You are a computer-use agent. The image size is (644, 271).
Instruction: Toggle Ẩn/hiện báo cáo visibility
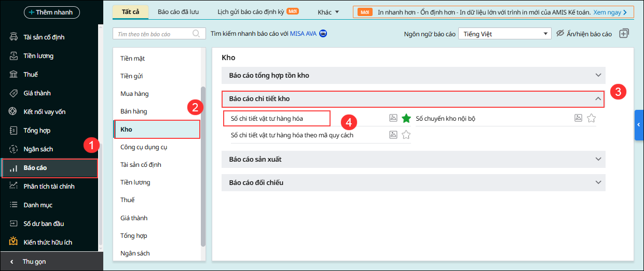[584, 34]
